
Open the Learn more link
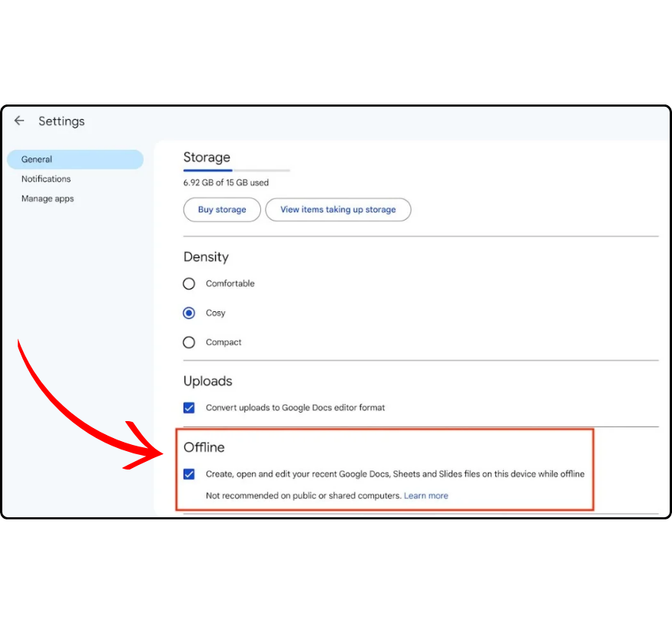[x=426, y=496]
